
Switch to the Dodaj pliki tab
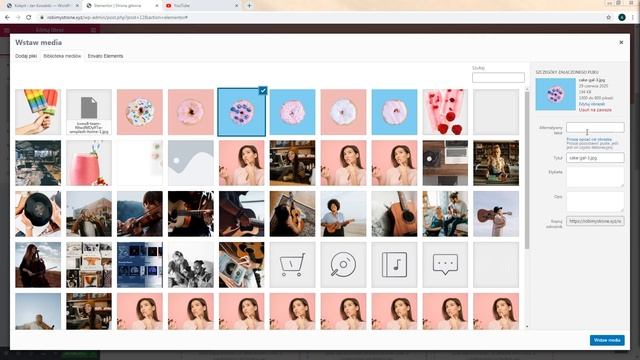click(26, 56)
